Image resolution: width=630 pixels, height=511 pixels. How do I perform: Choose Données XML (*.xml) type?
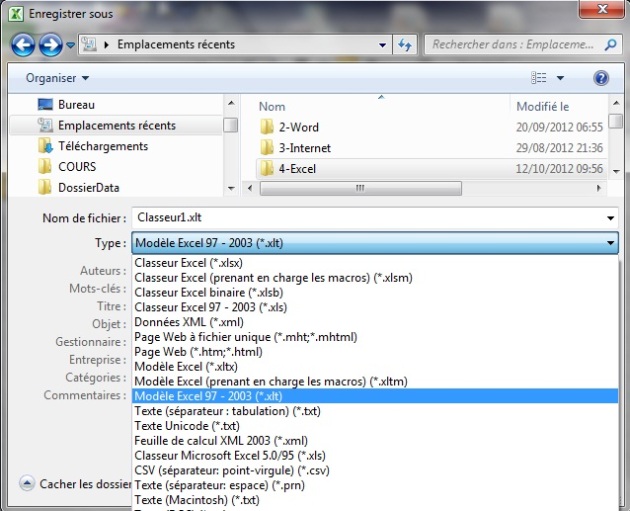pos(375,322)
